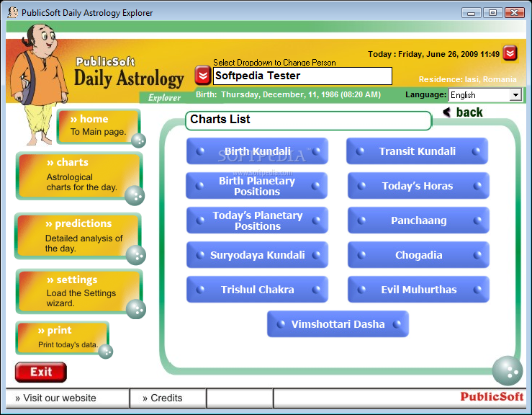Open the Panchaang chart
Viewport: 532px width, 415px height.
(x=418, y=220)
